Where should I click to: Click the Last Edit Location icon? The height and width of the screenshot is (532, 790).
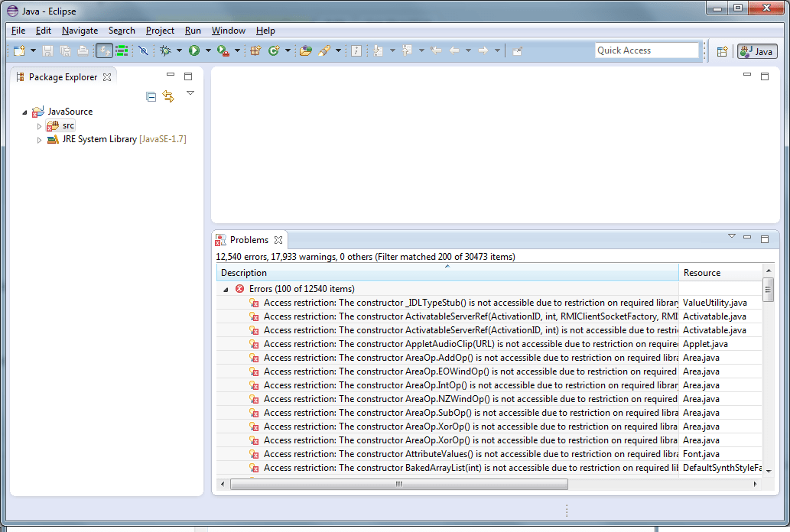pyautogui.click(x=437, y=50)
